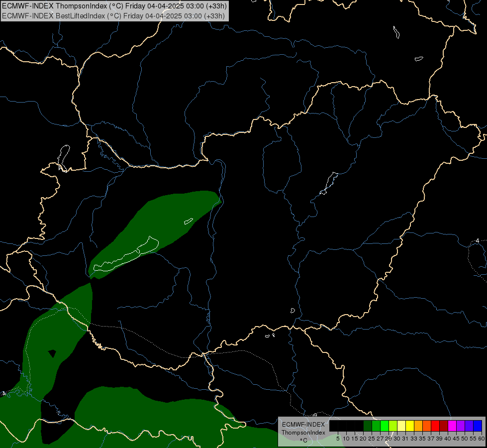Click the legend tick value 45
This screenshot has width=487, height=448.
coord(456,439)
